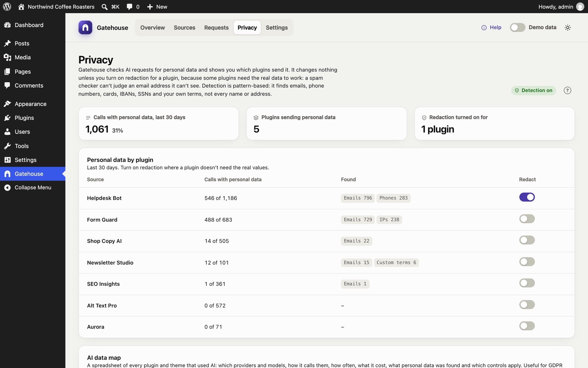Switch theme with the sun icon

568,27
